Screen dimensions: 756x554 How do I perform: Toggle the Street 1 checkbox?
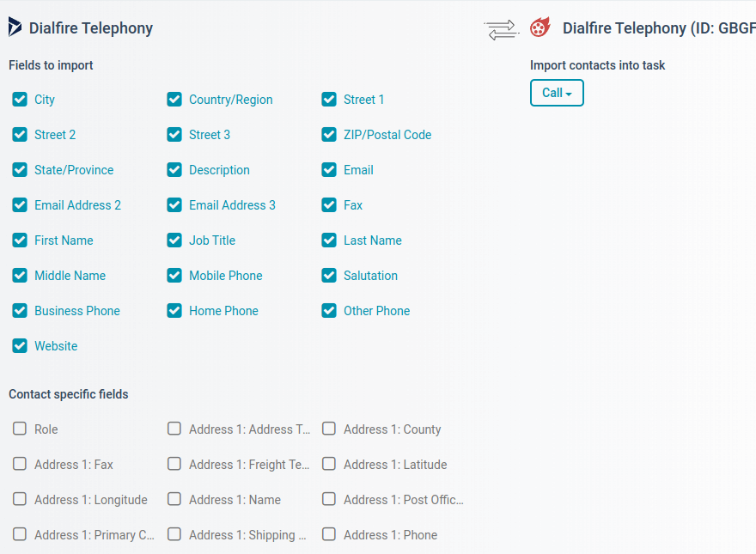(x=329, y=100)
